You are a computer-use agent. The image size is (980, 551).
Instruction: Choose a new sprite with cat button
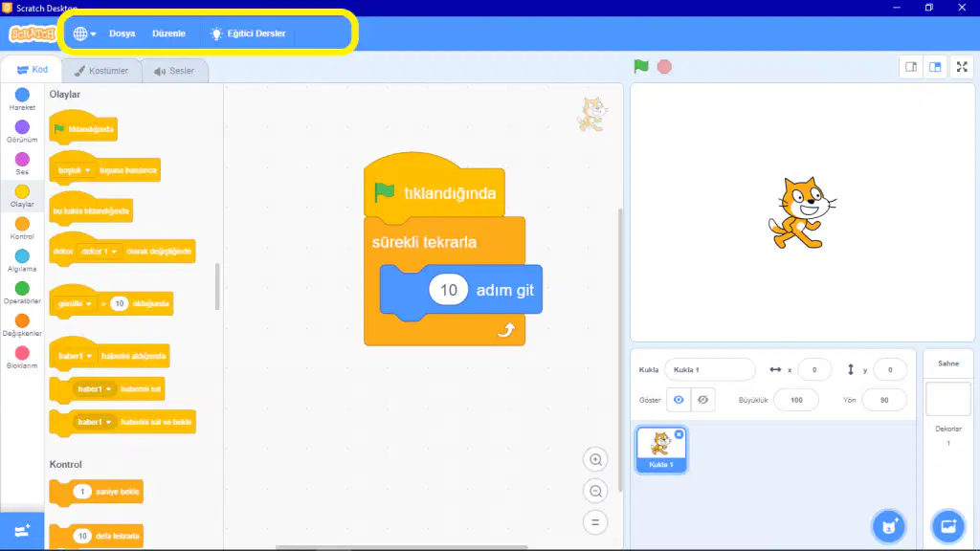(889, 527)
